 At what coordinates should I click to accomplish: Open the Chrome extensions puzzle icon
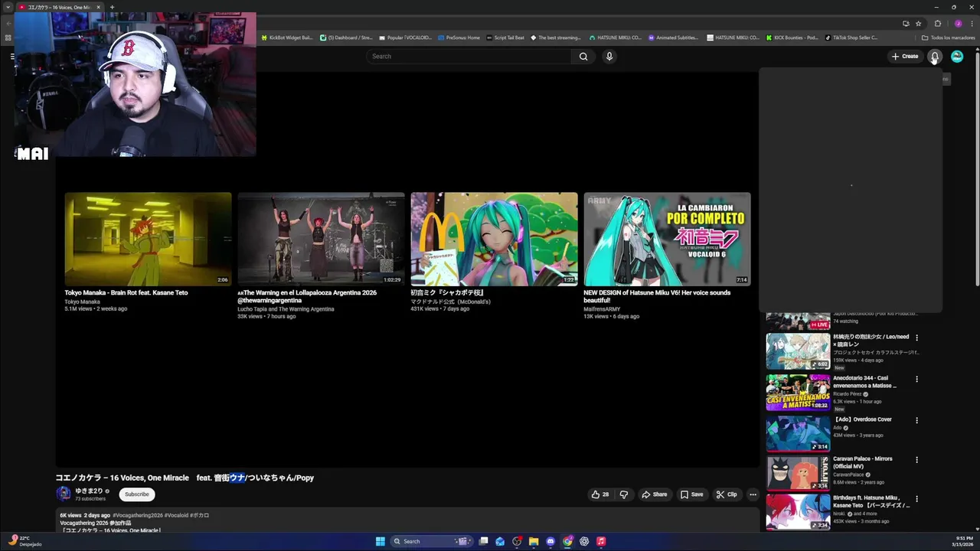938,23
